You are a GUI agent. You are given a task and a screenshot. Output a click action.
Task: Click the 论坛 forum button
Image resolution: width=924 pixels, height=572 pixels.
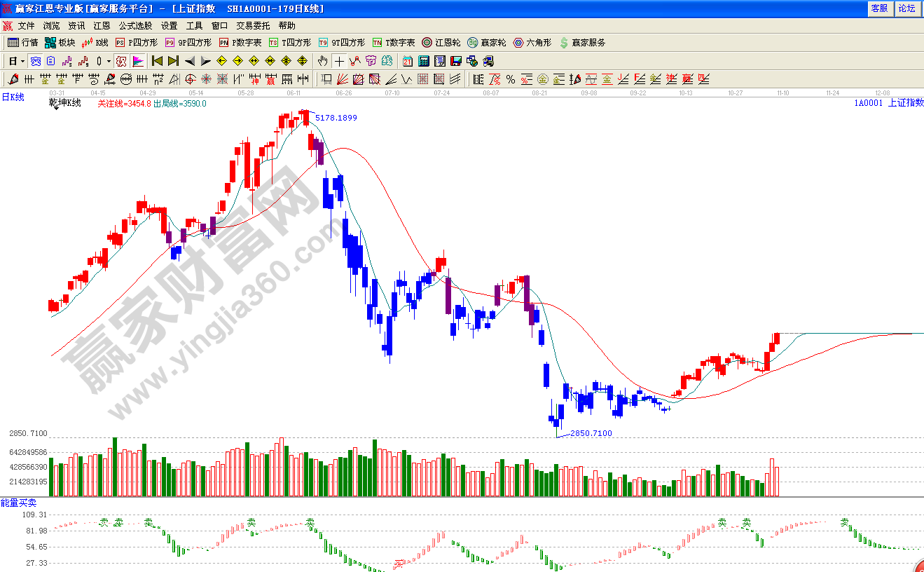(x=906, y=8)
